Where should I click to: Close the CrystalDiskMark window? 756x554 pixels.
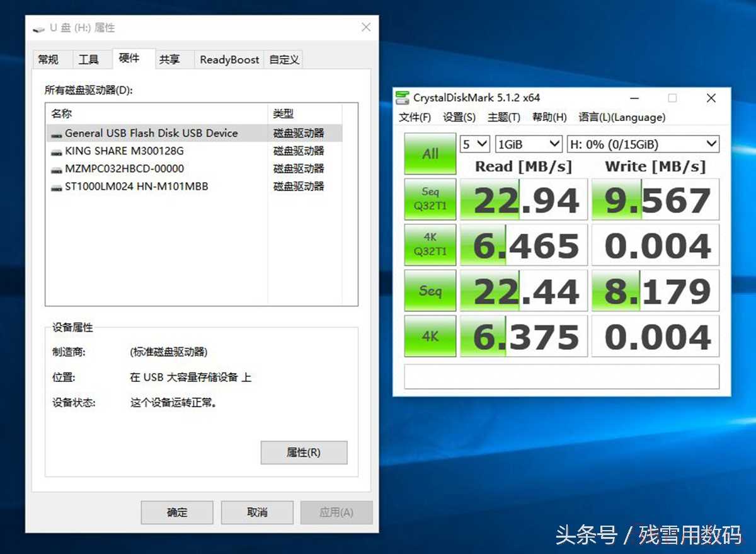click(x=711, y=98)
